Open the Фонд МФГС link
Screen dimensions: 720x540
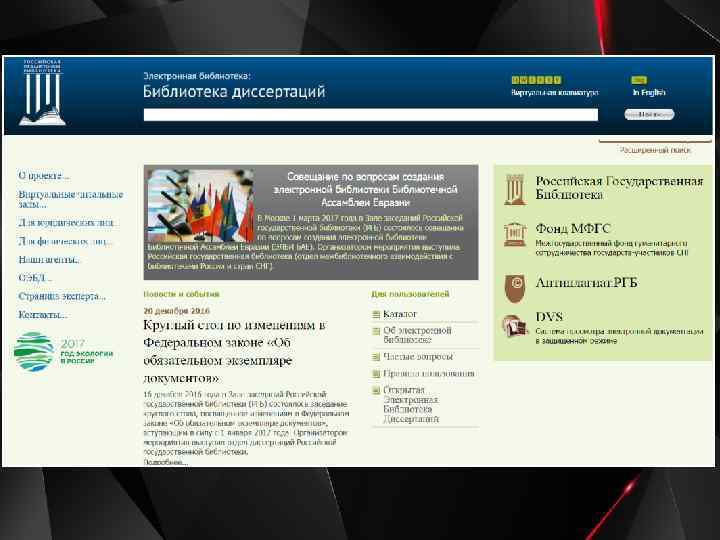573,228
